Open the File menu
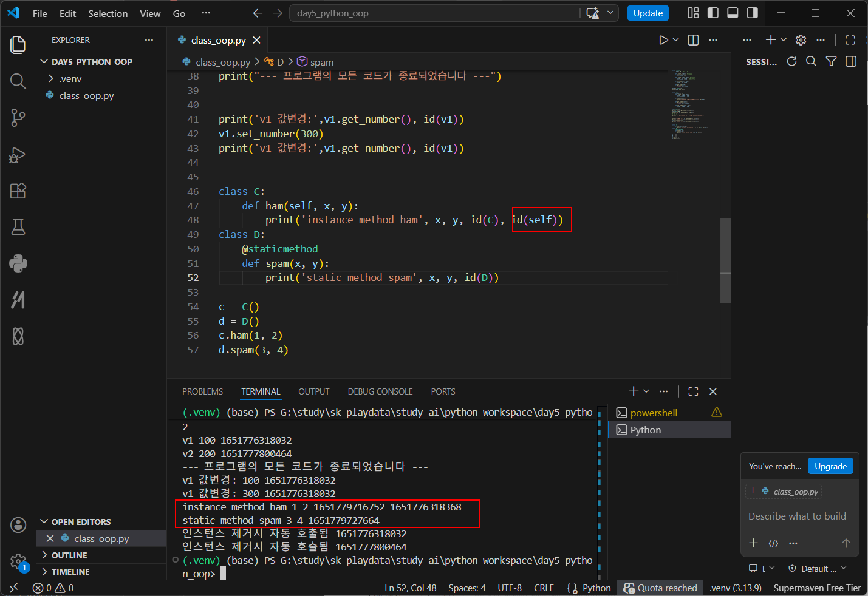 40,13
